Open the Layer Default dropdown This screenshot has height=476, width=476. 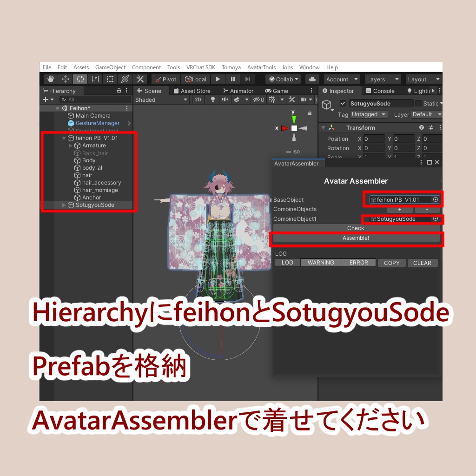[x=426, y=114]
